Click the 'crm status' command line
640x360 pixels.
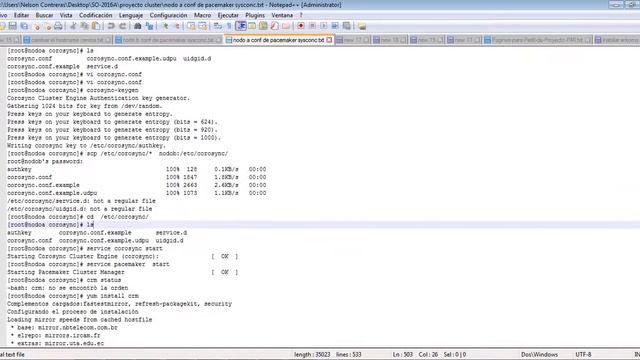[64, 280]
